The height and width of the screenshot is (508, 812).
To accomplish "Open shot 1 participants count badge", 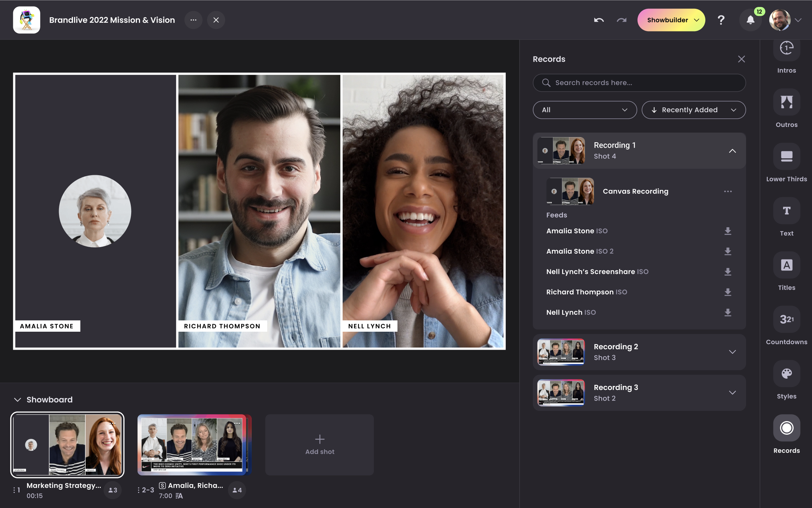I will click(113, 490).
